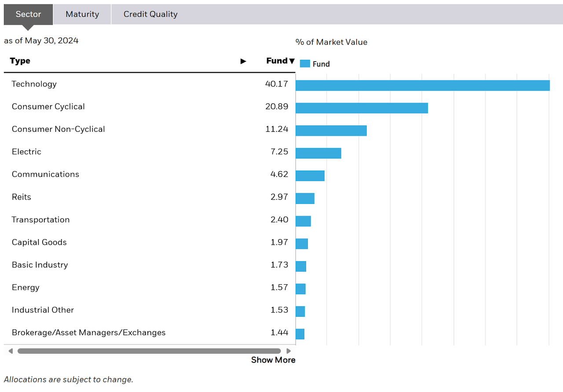Select the Consumer Non-Cyclical row label

(x=58, y=129)
